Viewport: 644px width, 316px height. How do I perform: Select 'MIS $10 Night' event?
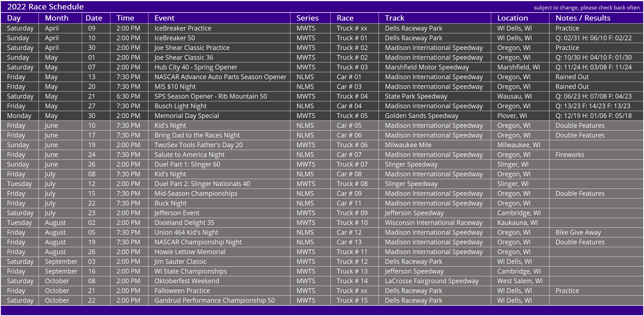pyautogui.click(x=175, y=87)
